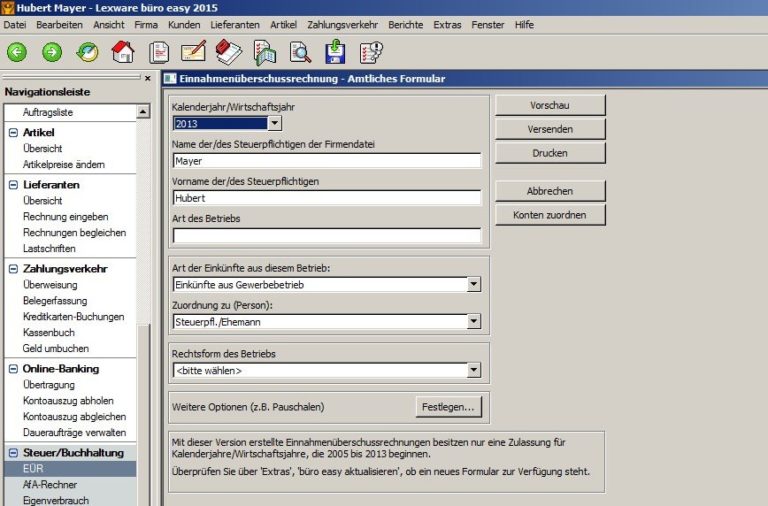Open the Datei menu
768x506 pixels.
[x=15, y=24]
